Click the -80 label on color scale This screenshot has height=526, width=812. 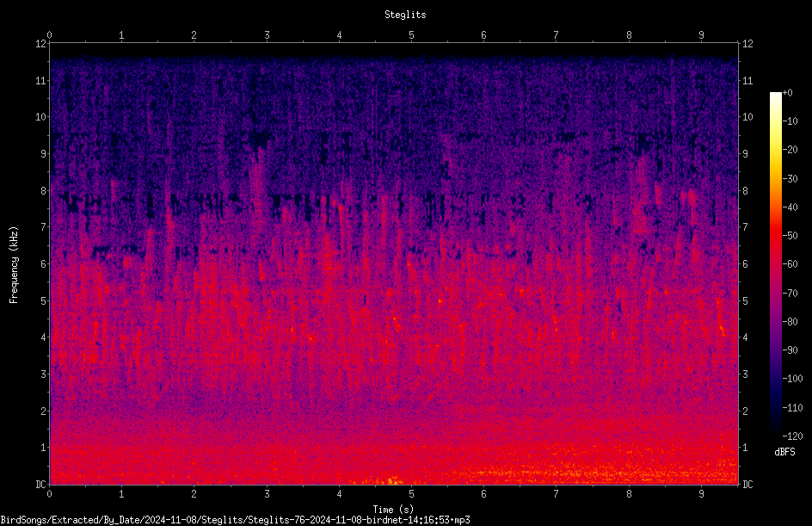tap(790, 321)
